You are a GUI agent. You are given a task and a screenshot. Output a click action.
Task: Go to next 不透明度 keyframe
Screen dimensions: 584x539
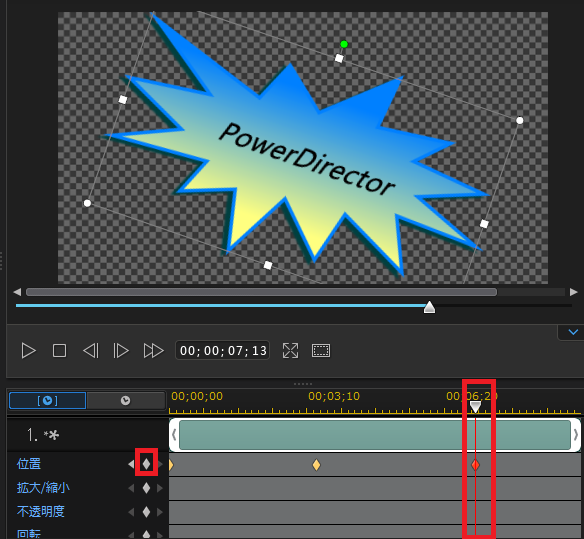coord(160,512)
